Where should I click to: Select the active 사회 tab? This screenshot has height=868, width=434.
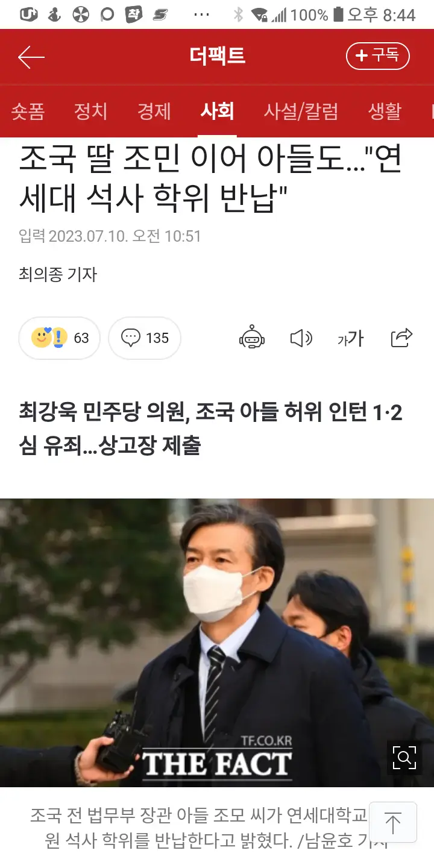[217, 111]
